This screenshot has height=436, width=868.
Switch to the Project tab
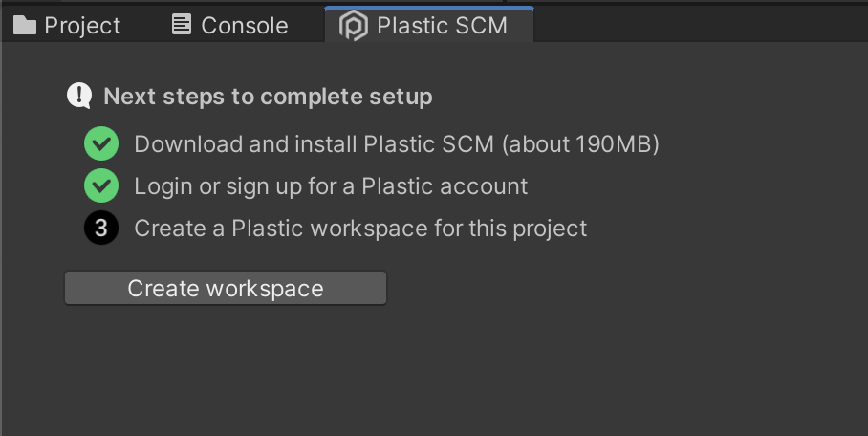tap(82, 26)
